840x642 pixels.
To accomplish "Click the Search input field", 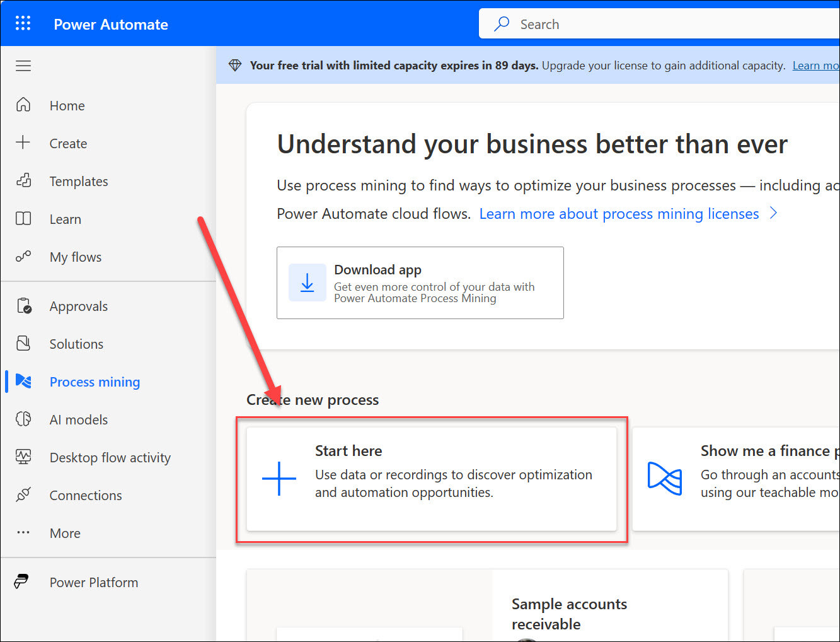I will tap(662, 24).
